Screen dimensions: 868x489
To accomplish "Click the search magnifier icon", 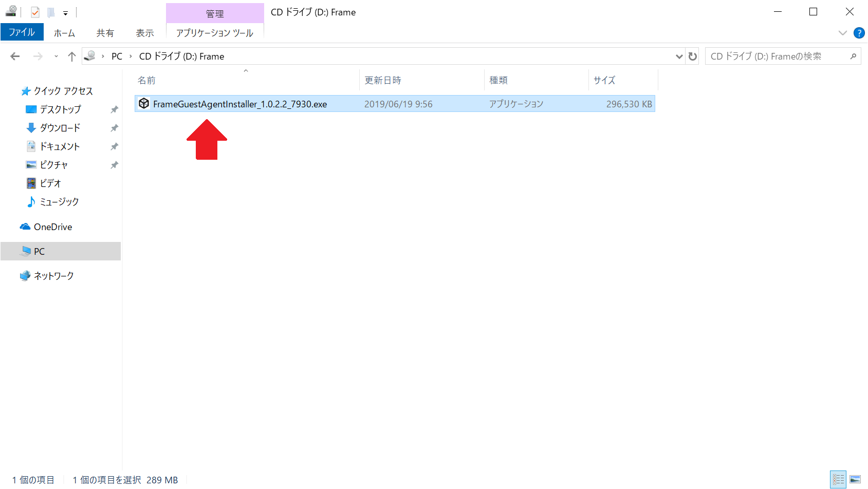I will (x=853, y=57).
